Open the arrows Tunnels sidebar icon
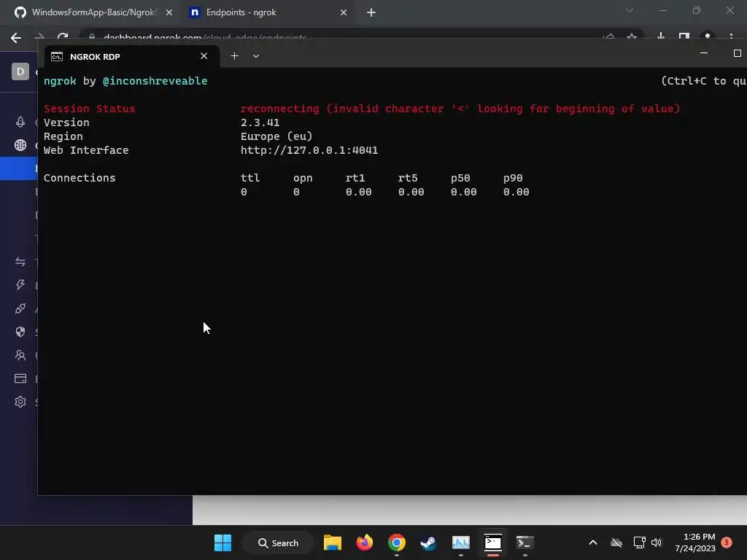Viewport: 747px width, 560px height. click(x=20, y=262)
